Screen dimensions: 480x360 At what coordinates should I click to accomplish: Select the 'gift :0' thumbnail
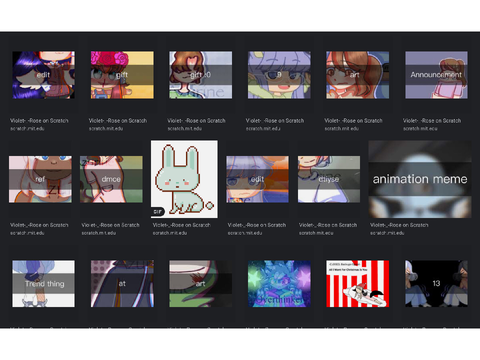pos(201,75)
